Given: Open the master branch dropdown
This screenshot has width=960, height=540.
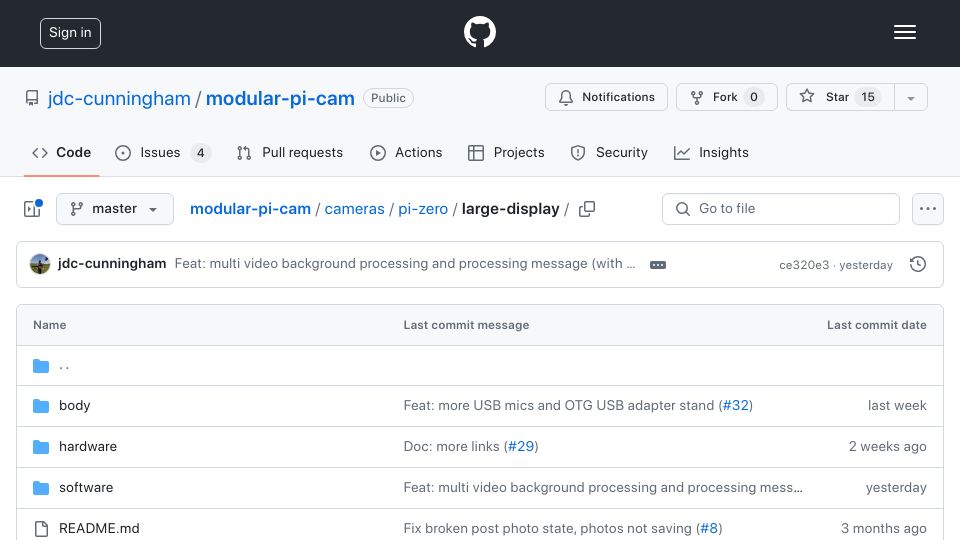Looking at the screenshot, I should click(114, 209).
